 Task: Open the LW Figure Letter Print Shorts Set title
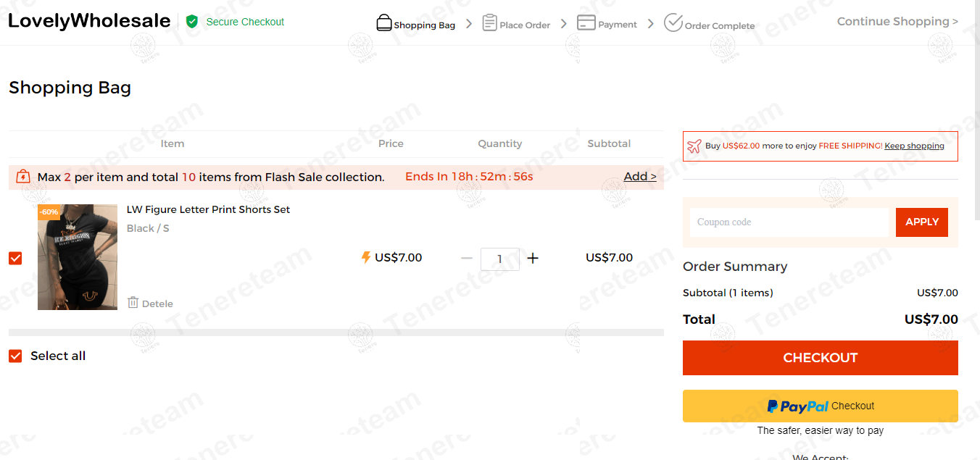pyautogui.click(x=208, y=209)
